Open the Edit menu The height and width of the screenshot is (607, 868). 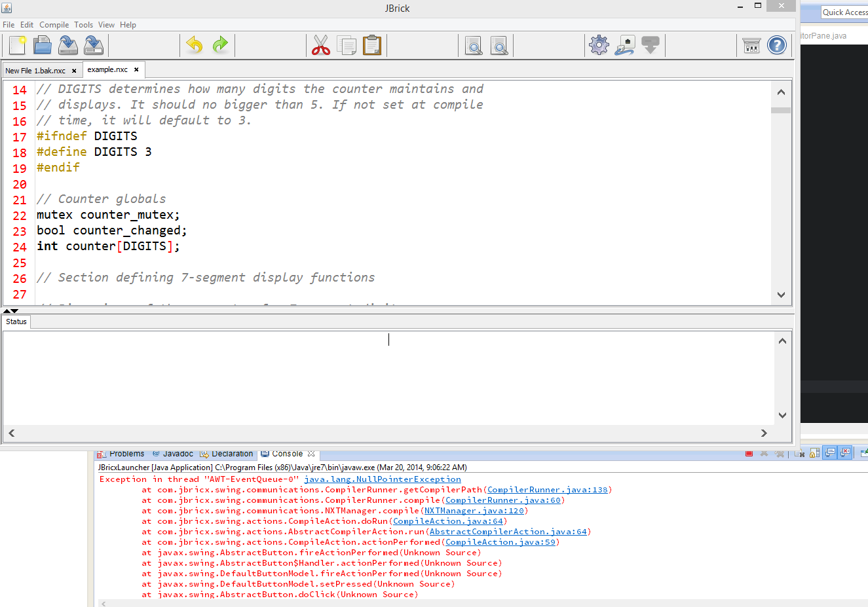(x=27, y=25)
